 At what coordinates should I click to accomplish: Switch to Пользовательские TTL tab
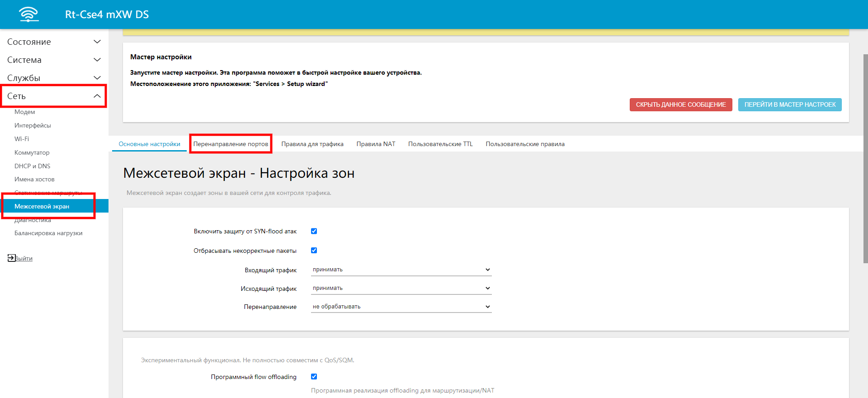click(x=440, y=144)
